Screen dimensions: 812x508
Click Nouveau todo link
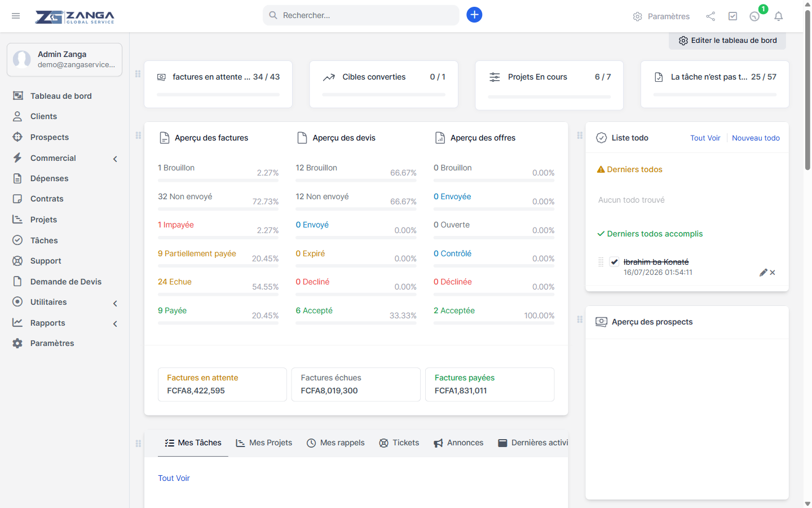click(x=756, y=138)
